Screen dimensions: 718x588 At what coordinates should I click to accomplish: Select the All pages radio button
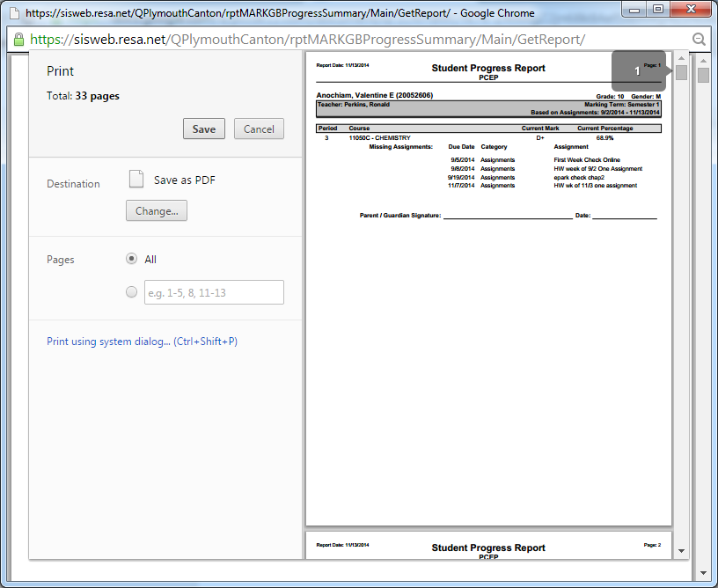(132, 259)
